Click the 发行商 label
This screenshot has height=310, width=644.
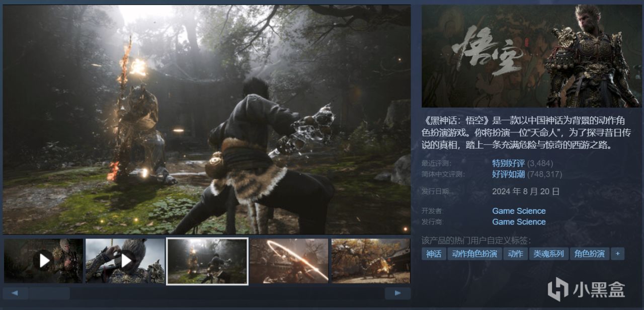coord(433,222)
